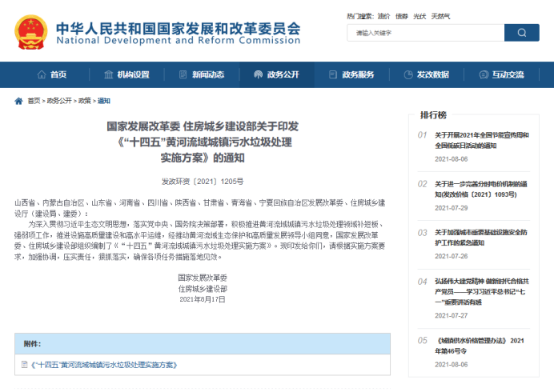The width and height of the screenshot is (554, 392).
Task: Open ranking 01 about 2021年全国节能宣传周
Action: tap(482, 140)
